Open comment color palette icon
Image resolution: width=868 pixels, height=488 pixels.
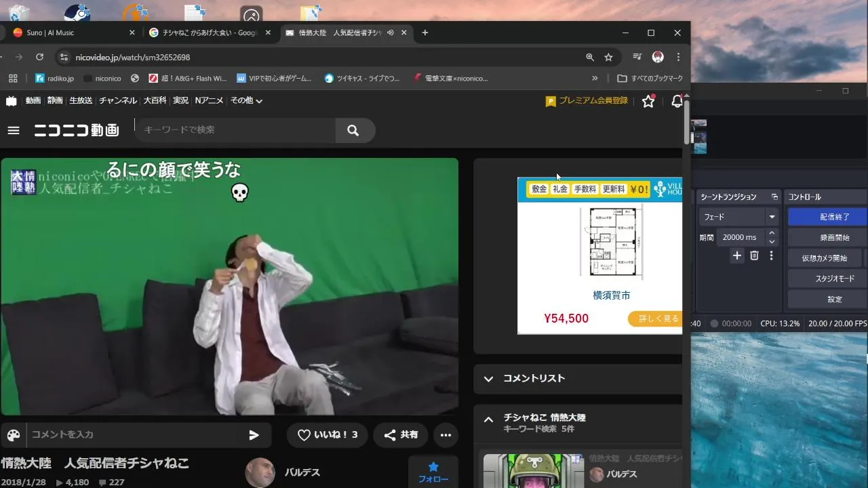[x=13, y=435]
